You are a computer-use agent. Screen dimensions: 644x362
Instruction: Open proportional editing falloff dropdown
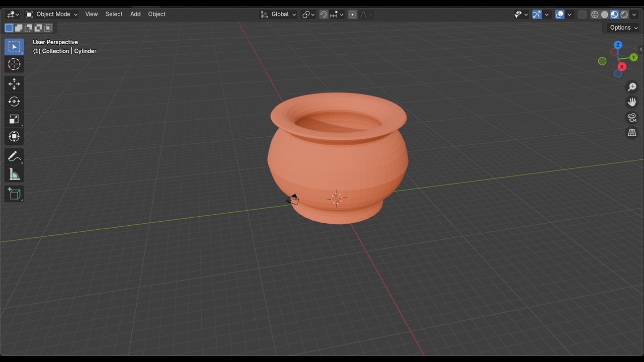366,15
